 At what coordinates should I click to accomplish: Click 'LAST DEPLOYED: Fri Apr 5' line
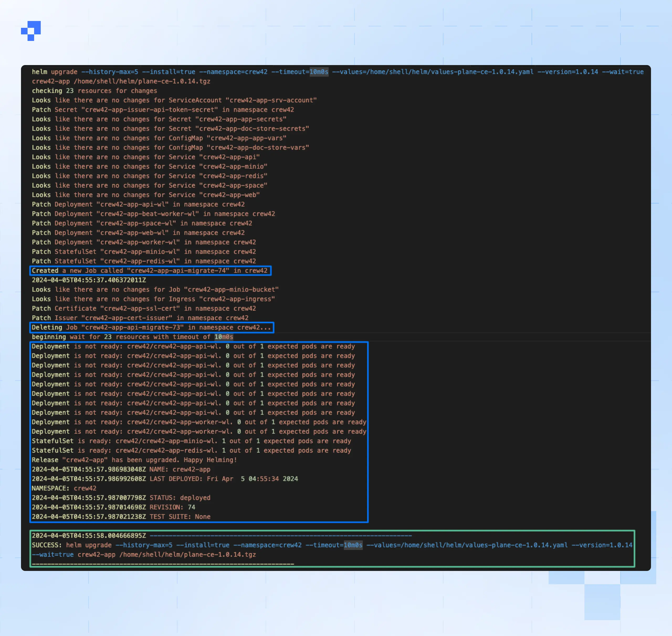pos(165,479)
